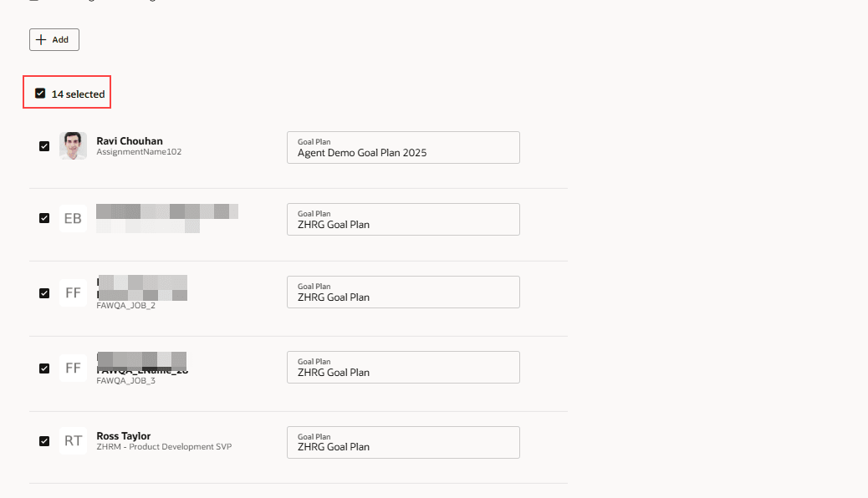The image size is (868, 498).
Task: Open the Goal Plan field for FAWQA_JOB_3
Action: (x=403, y=367)
